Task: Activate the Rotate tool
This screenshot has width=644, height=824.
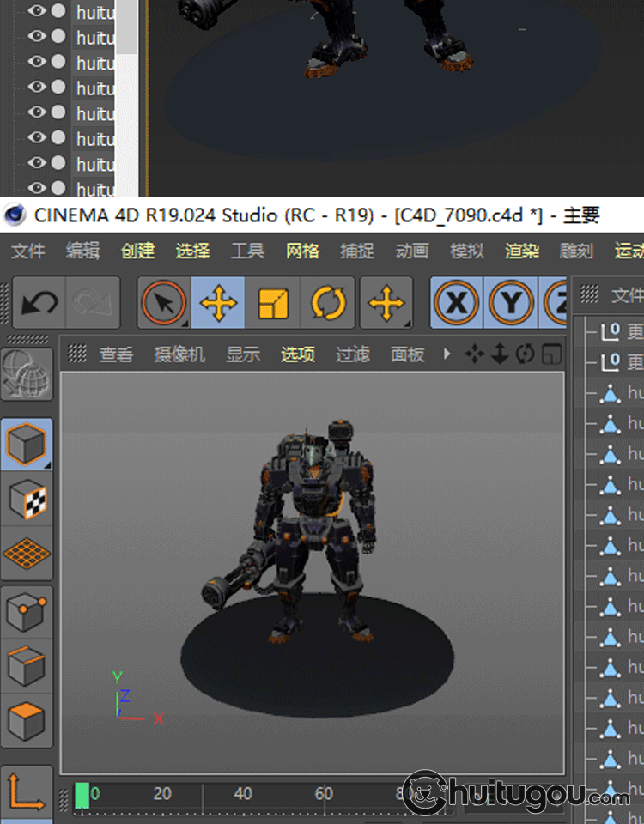Action: 327,303
